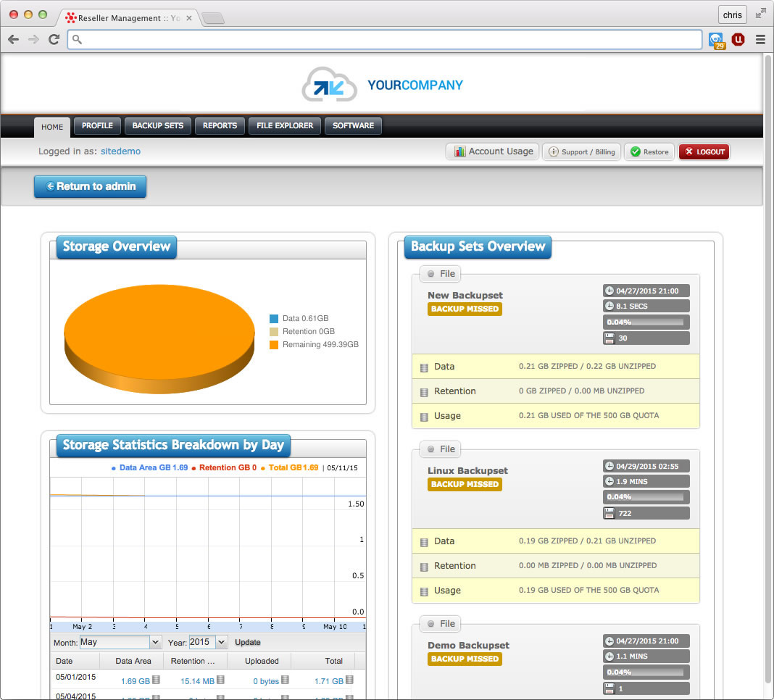
Task: Open Account Usage
Action: (492, 151)
